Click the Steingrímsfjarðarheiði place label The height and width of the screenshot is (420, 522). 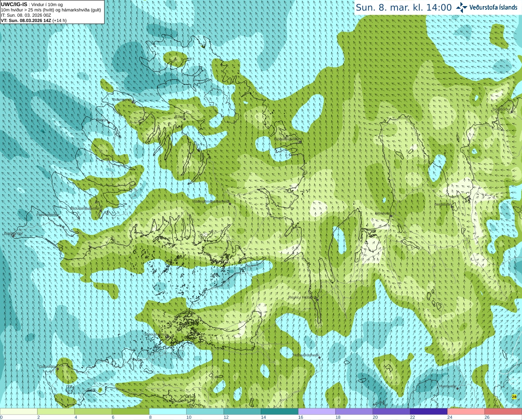pyautogui.click(x=211, y=201)
